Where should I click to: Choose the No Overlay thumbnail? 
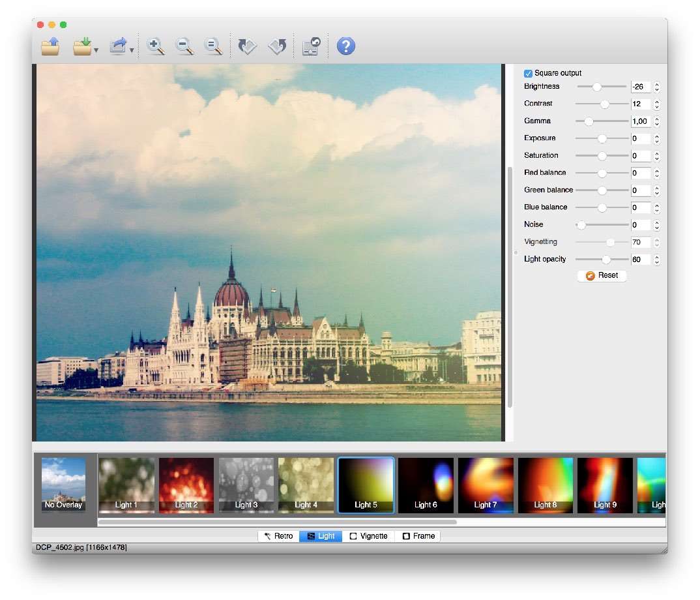(x=64, y=485)
